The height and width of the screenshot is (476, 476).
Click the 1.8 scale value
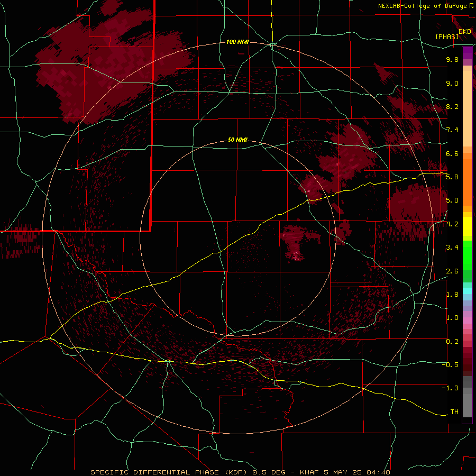point(452,295)
